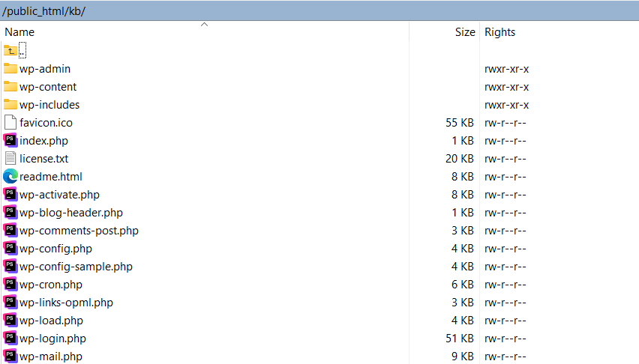Click the wp-content folder icon
This screenshot has height=364, width=639.
(x=10, y=87)
